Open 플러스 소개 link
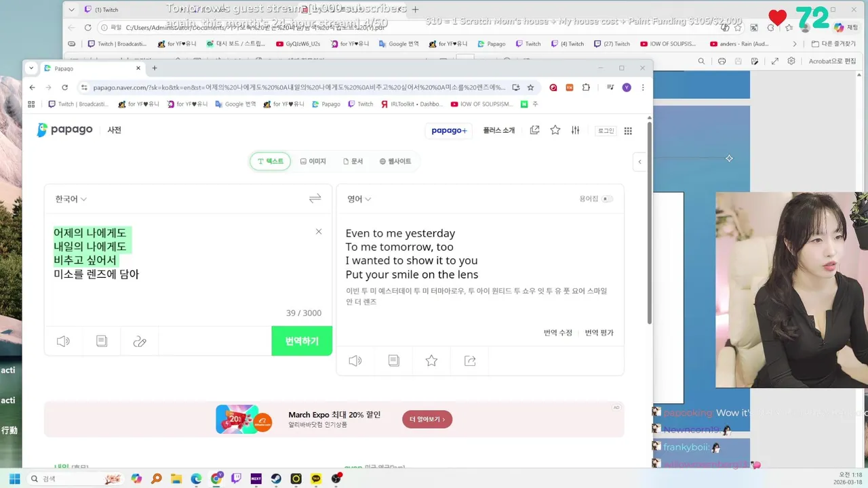The image size is (868, 488). [x=499, y=131]
